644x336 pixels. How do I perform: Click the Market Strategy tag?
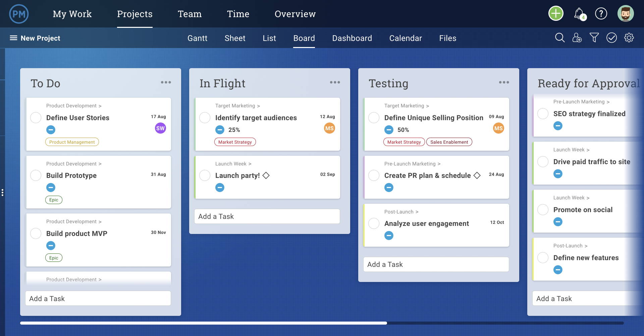click(235, 142)
